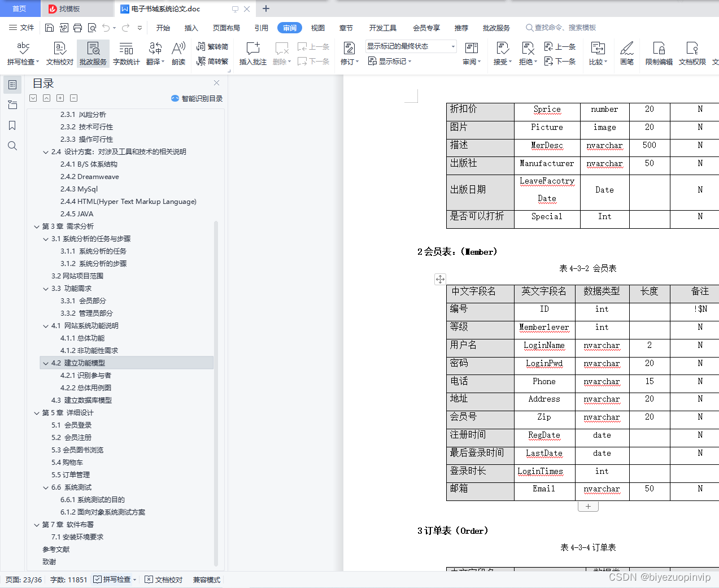Click the 页面: 23/36 status entry
Viewport: 719px width, 588px height.
click(x=24, y=580)
